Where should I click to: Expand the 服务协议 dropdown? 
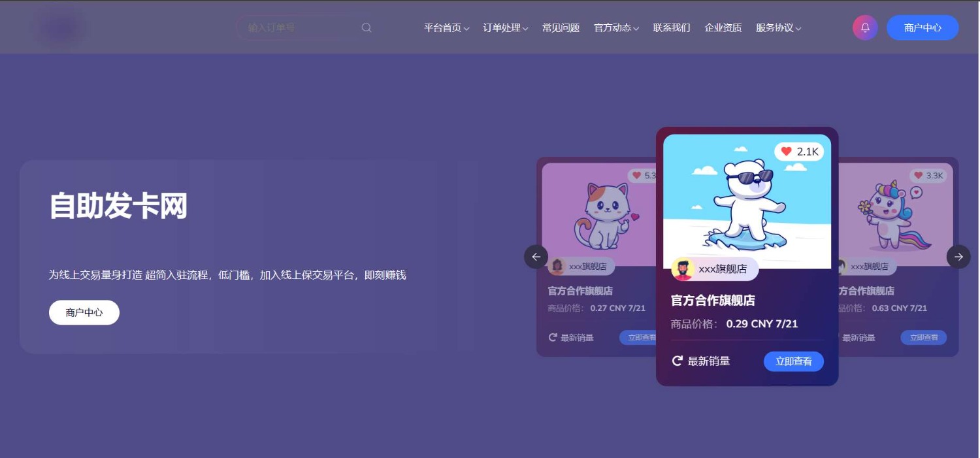coord(777,27)
